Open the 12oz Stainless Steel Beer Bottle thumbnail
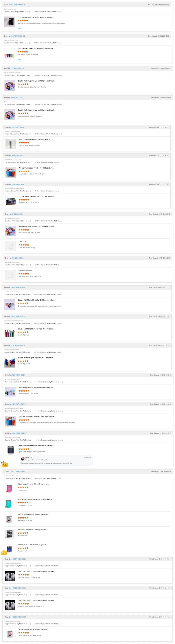Image resolution: width=175 pixels, height=644 pixels. coord(9,333)
